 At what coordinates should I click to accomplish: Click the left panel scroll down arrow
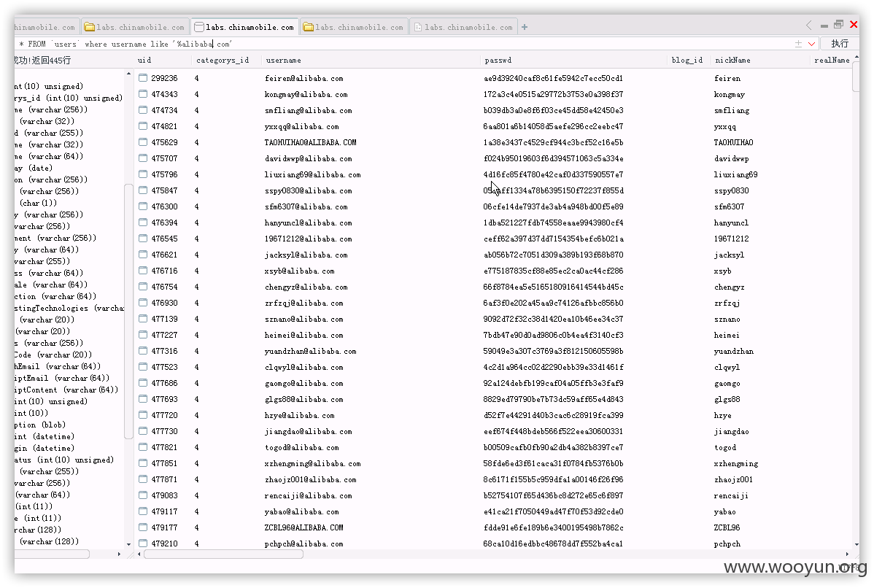tap(128, 544)
